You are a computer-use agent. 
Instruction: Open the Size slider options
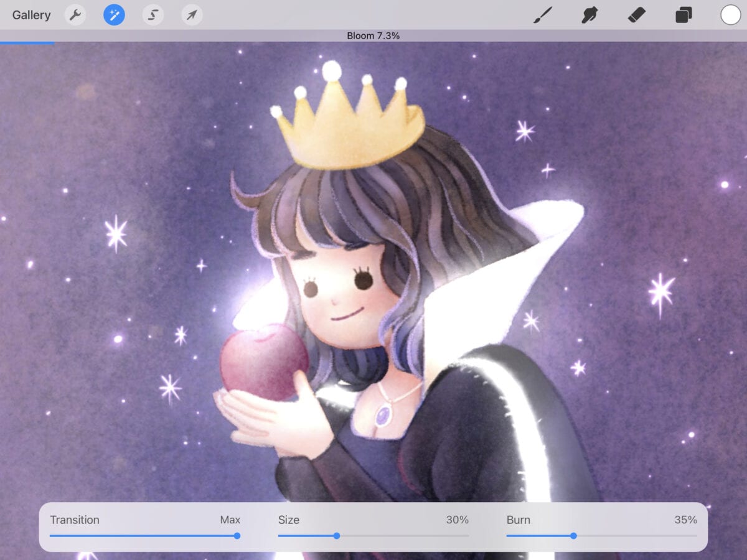[x=288, y=520]
